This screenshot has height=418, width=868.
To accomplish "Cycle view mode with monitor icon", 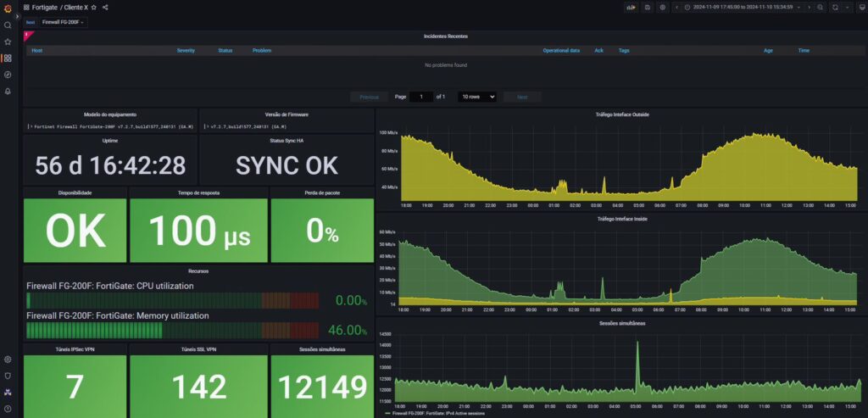I will (862, 7).
